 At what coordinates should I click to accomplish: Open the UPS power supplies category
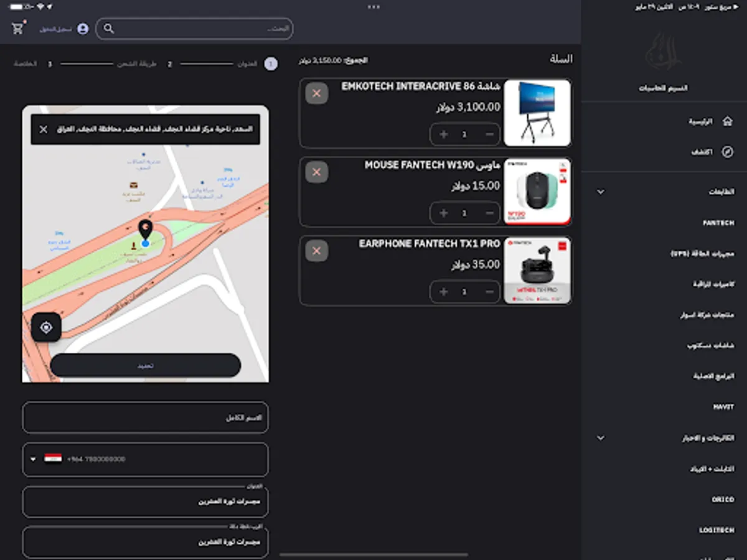pyautogui.click(x=703, y=254)
